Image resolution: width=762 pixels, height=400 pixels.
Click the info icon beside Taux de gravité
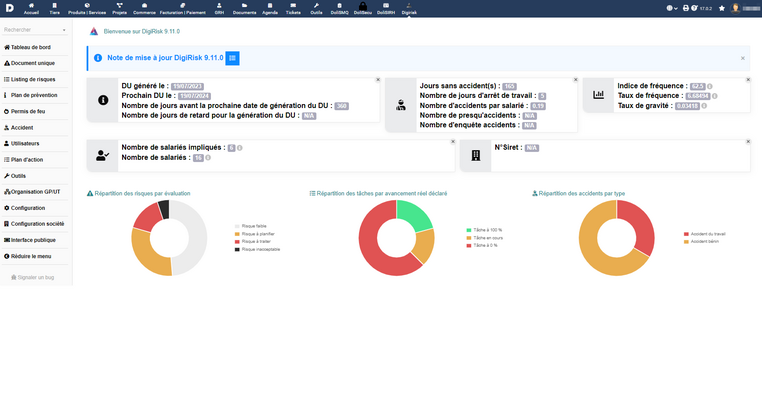[704, 106]
